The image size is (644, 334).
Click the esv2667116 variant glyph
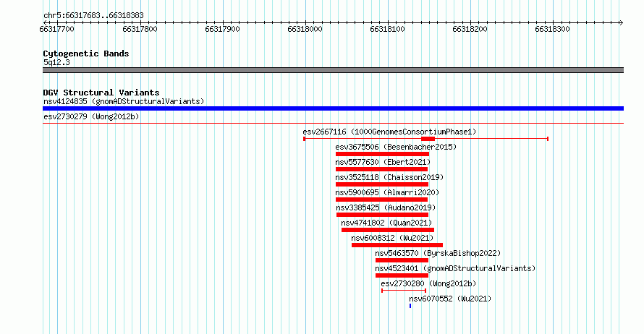(x=426, y=139)
